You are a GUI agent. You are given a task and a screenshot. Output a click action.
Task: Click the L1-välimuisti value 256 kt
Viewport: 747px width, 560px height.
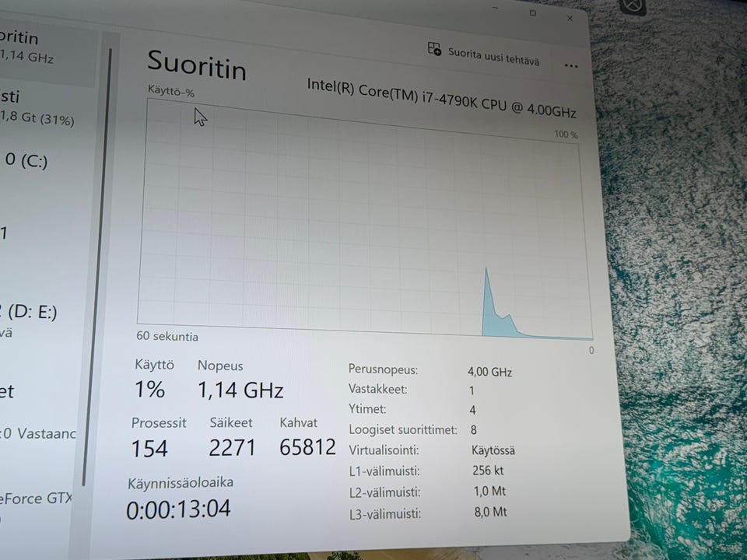[x=488, y=471]
